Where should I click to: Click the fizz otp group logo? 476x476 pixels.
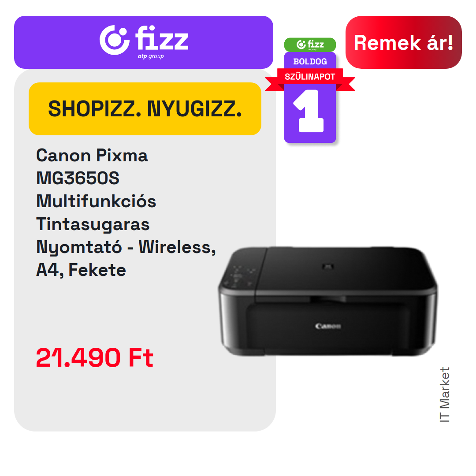coord(144,42)
